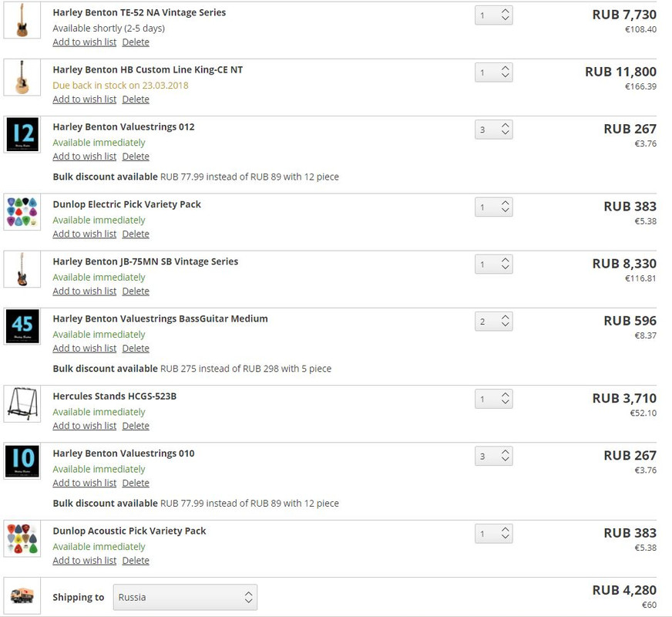Open the Hercules Stands HCGS-523B thumbnail

[22, 403]
